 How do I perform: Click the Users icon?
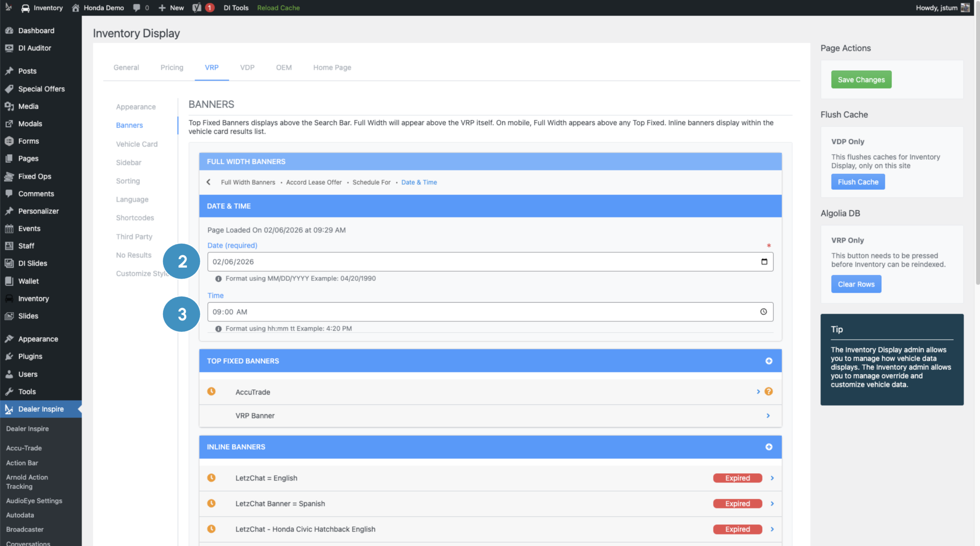point(9,374)
